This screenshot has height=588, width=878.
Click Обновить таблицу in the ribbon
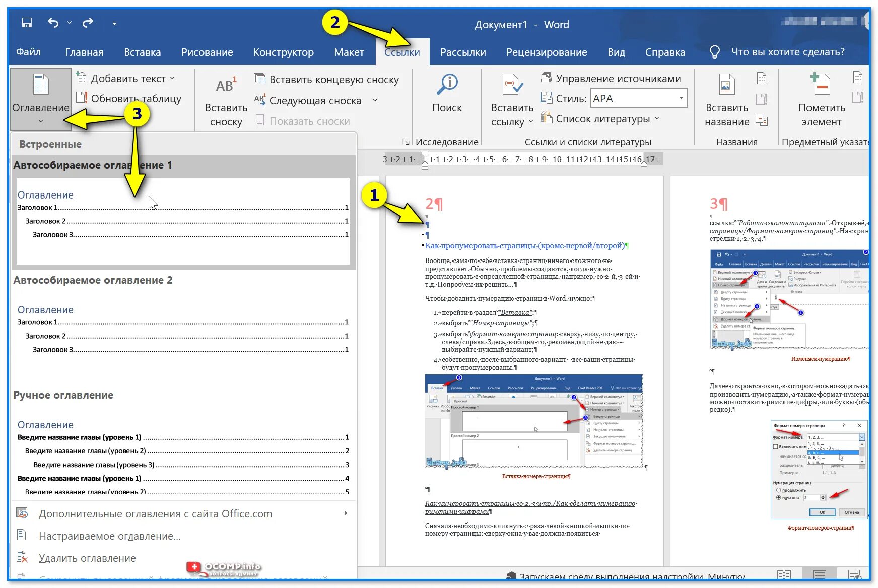(129, 98)
